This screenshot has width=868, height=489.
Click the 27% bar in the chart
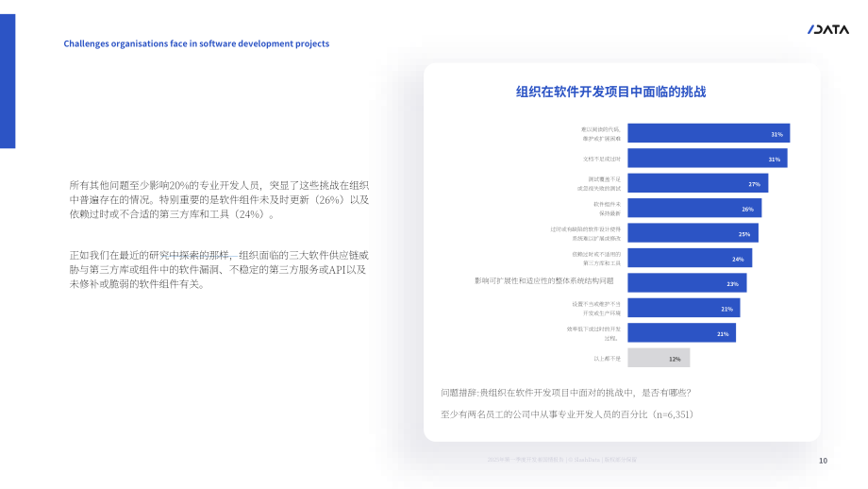[698, 183]
